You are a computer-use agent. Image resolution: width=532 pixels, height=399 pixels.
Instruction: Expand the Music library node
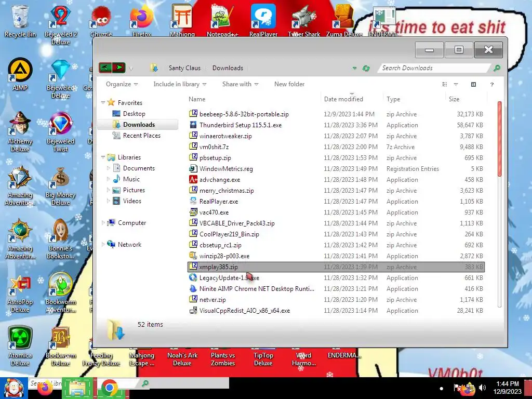point(108,179)
